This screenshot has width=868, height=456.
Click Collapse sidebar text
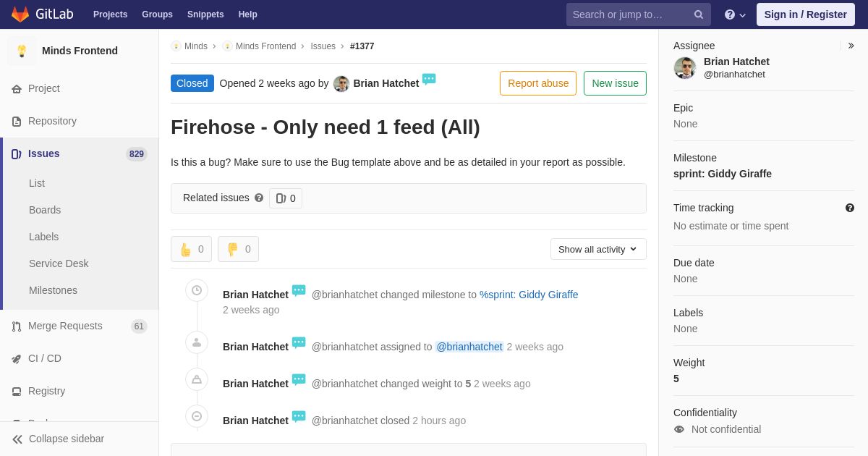click(67, 439)
